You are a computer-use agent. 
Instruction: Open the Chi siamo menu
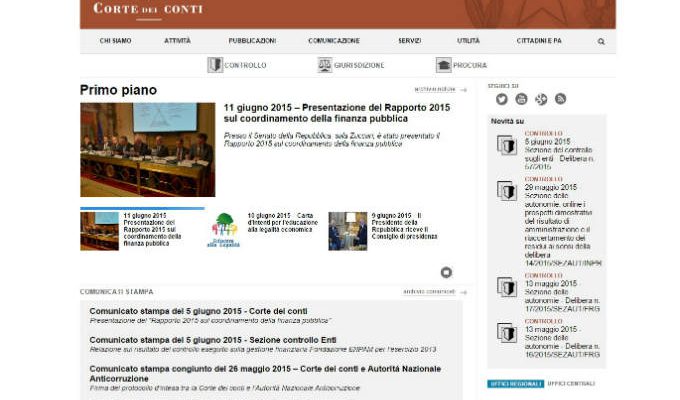(115, 41)
